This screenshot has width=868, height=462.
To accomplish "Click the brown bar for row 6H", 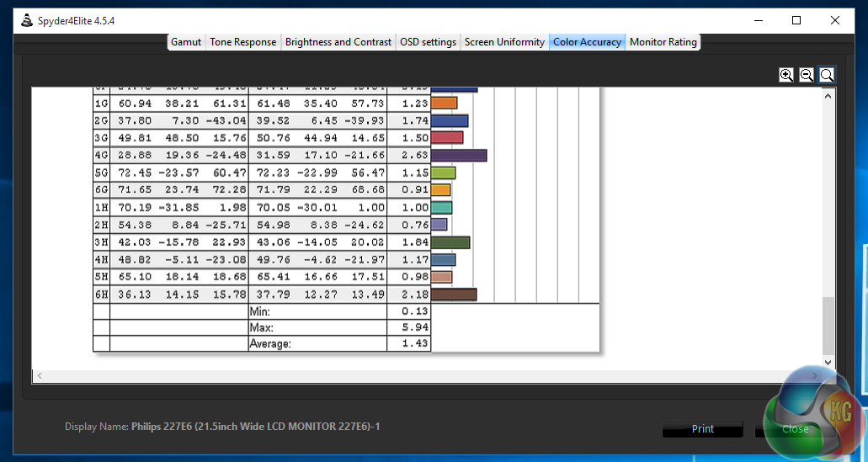I will 454,295.
